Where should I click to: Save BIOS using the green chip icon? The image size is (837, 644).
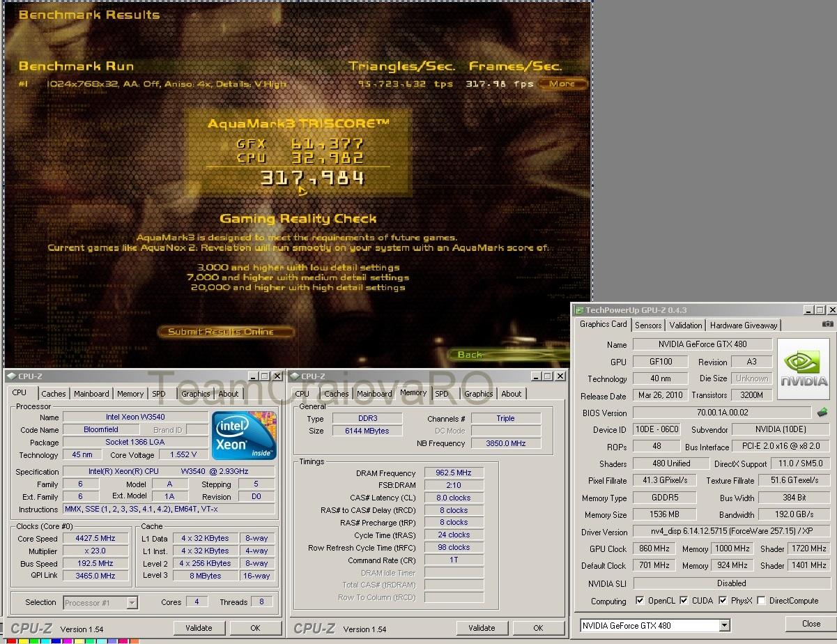click(x=822, y=412)
